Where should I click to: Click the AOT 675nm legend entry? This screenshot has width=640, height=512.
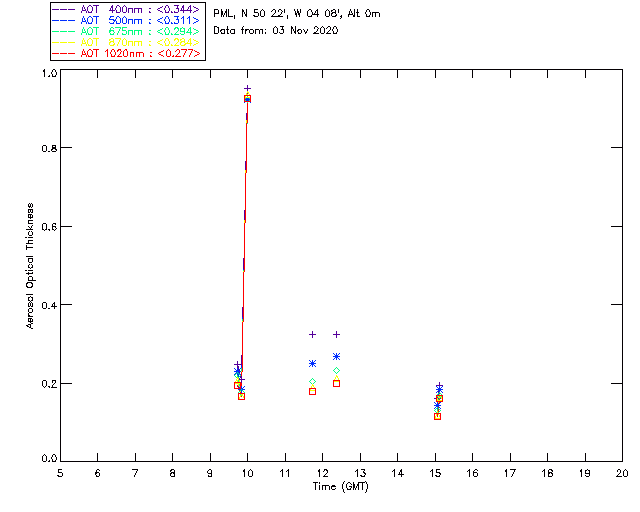tap(127, 31)
